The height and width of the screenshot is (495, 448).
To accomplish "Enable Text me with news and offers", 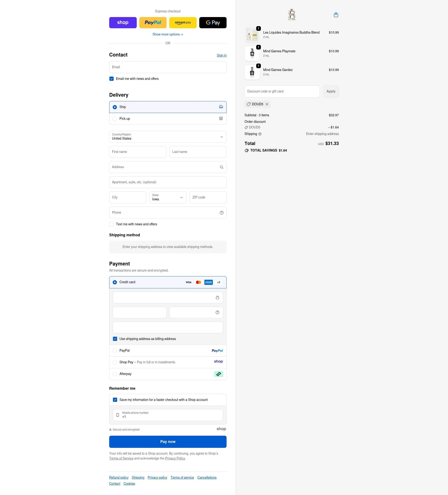I will tap(111, 224).
